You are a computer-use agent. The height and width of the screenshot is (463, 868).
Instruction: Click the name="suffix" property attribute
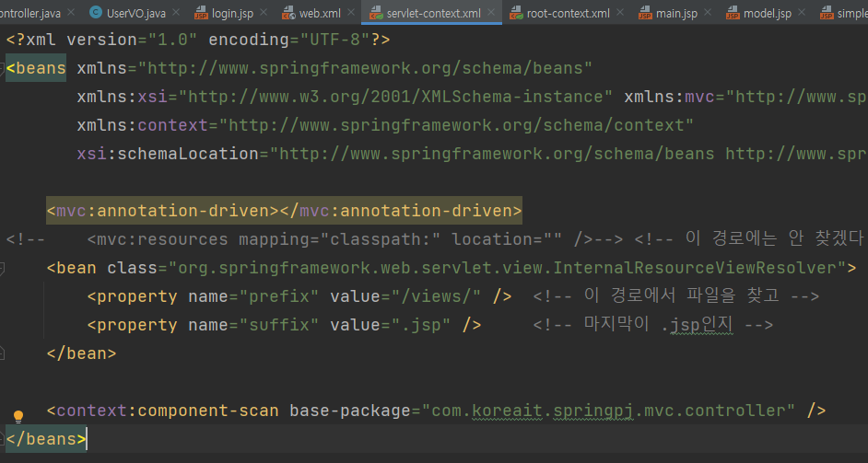(x=253, y=325)
